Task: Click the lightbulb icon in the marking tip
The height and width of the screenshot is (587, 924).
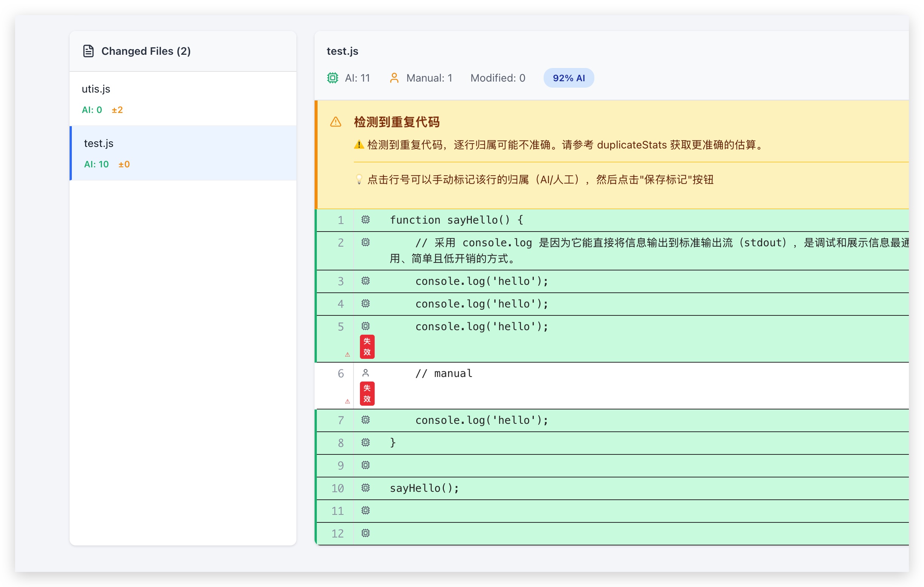Action: click(358, 179)
